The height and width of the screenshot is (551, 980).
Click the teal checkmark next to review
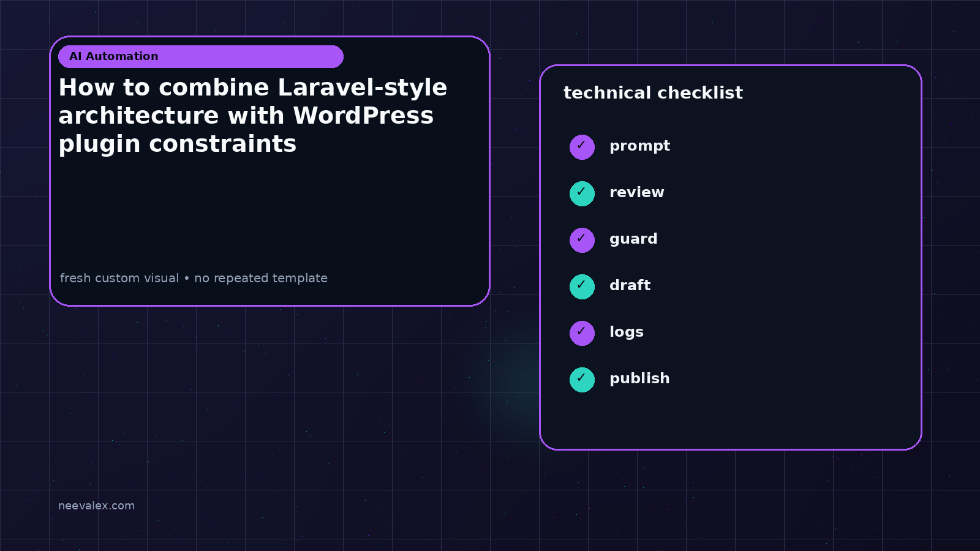pyautogui.click(x=582, y=193)
